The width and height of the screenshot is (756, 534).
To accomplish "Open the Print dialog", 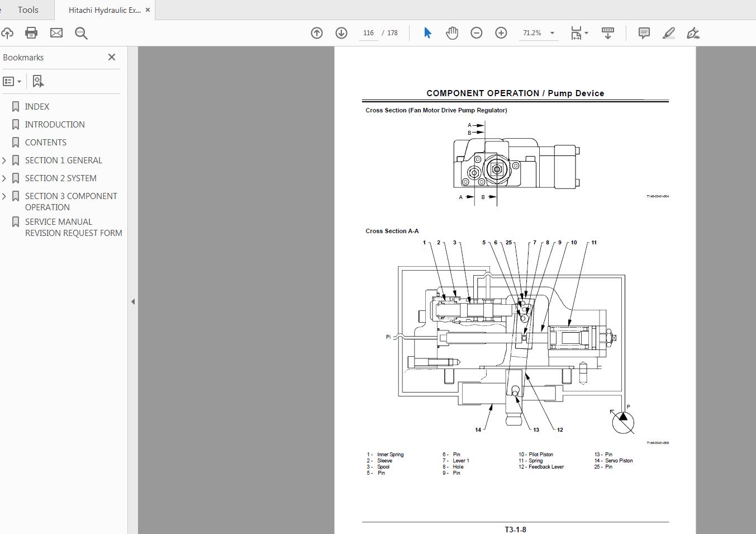I will (31, 32).
